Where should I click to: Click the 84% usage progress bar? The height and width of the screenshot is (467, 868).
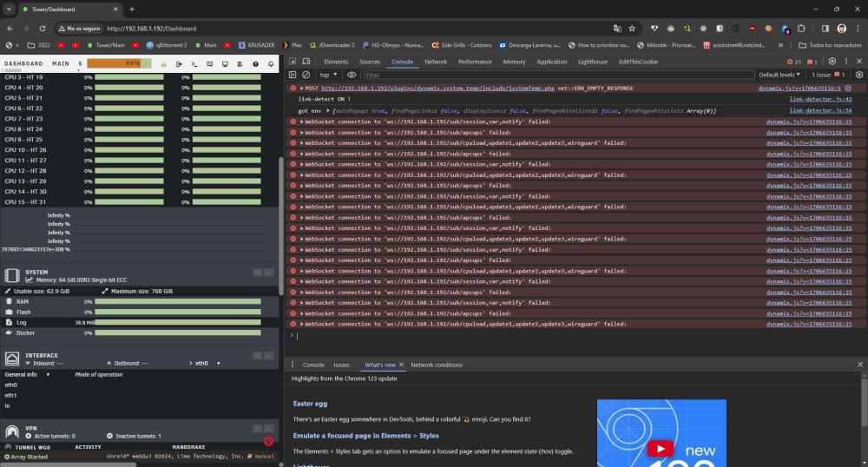119,63
